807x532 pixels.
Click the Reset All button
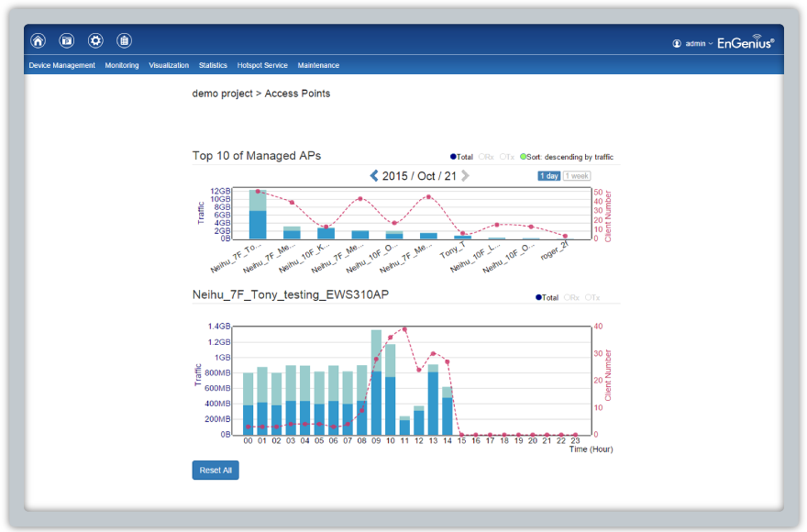[216, 471]
